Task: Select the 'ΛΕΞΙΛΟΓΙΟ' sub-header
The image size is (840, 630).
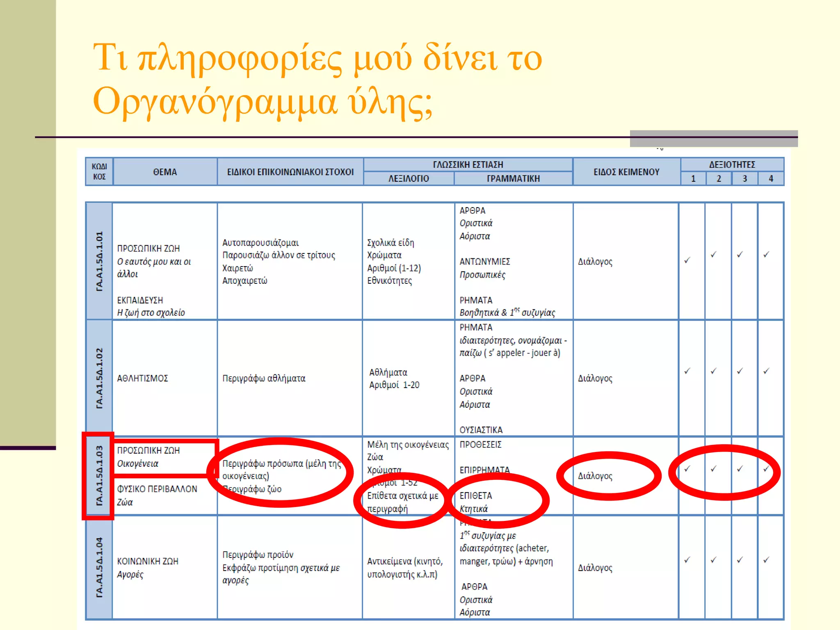Action: [409, 178]
